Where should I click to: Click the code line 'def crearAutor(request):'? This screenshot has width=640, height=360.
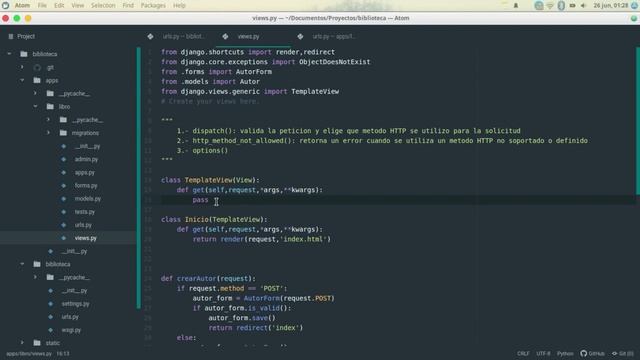pos(208,278)
